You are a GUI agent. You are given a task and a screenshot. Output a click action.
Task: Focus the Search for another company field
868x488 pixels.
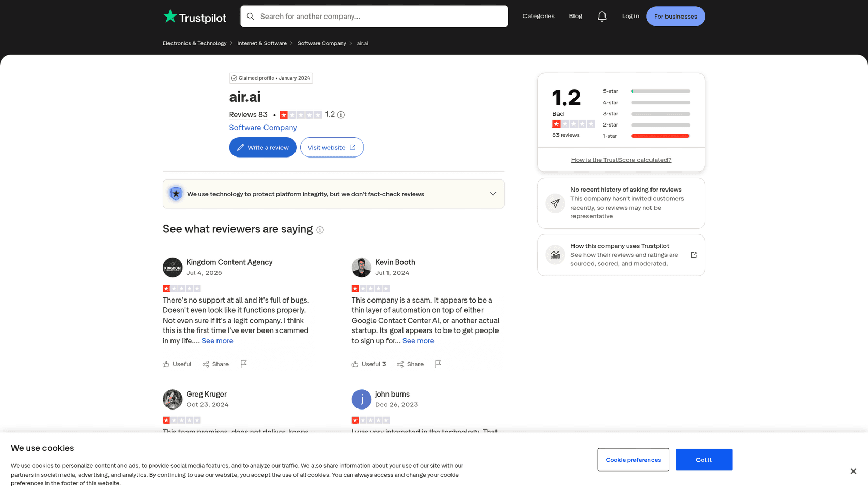[374, 17]
